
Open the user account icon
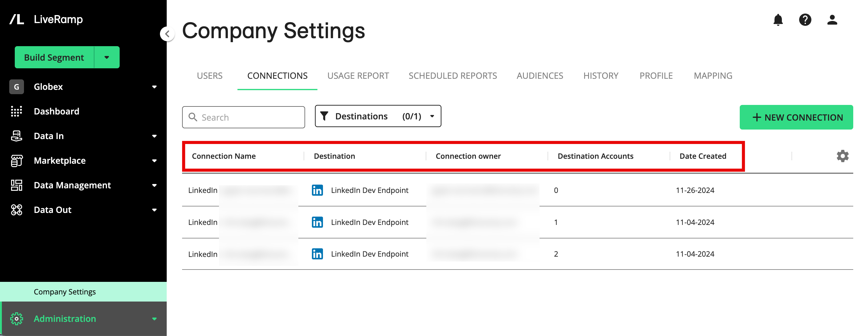click(832, 20)
